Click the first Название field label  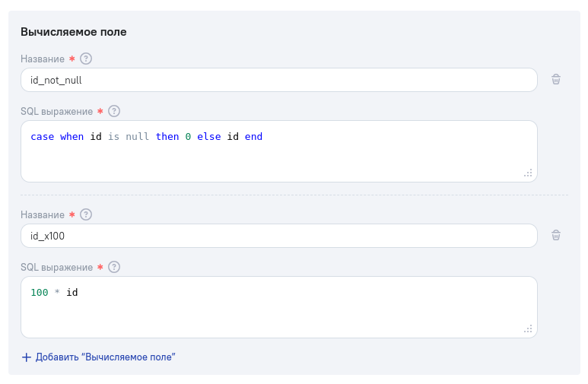click(x=43, y=59)
